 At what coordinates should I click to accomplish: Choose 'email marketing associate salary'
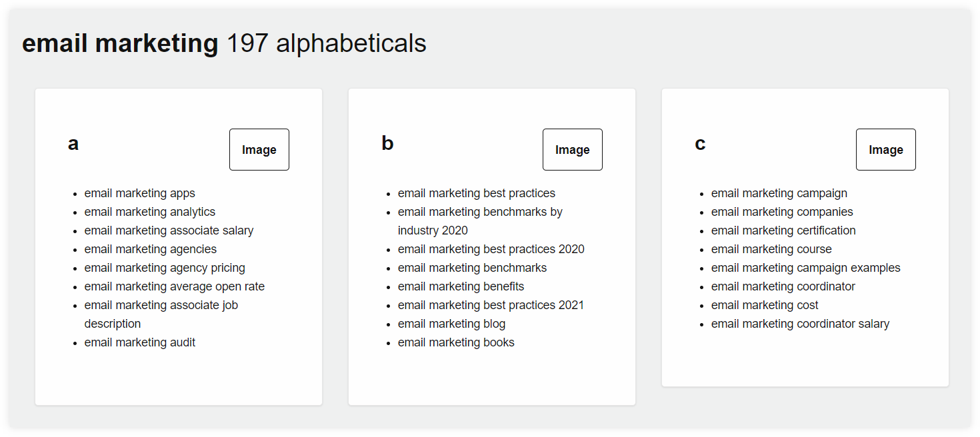click(x=169, y=230)
